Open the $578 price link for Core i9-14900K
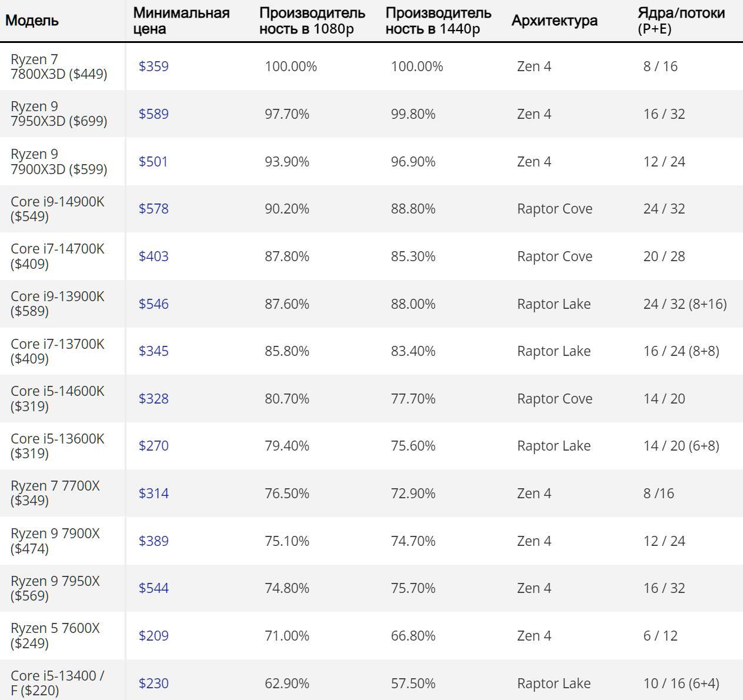743x700 pixels. tap(154, 209)
